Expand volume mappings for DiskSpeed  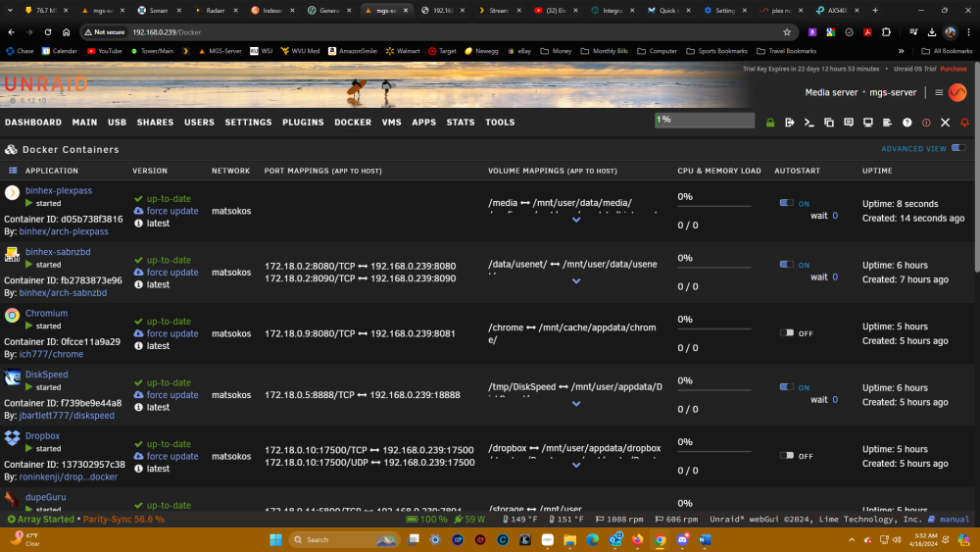click(x=576, y=403)
